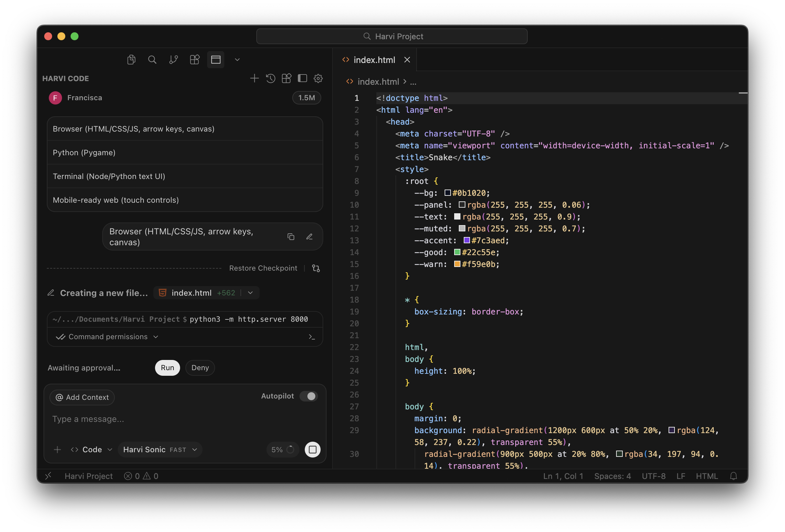Screen dimensions: 785x532
Task: Click the remote connection icon in status bar
Action: click(48, 476)
